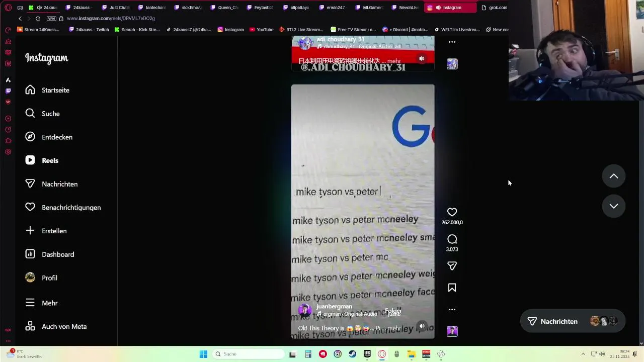644x362 pixels.
Task: Open comments bubble showing 3.073
Action: tap(452, 239)
